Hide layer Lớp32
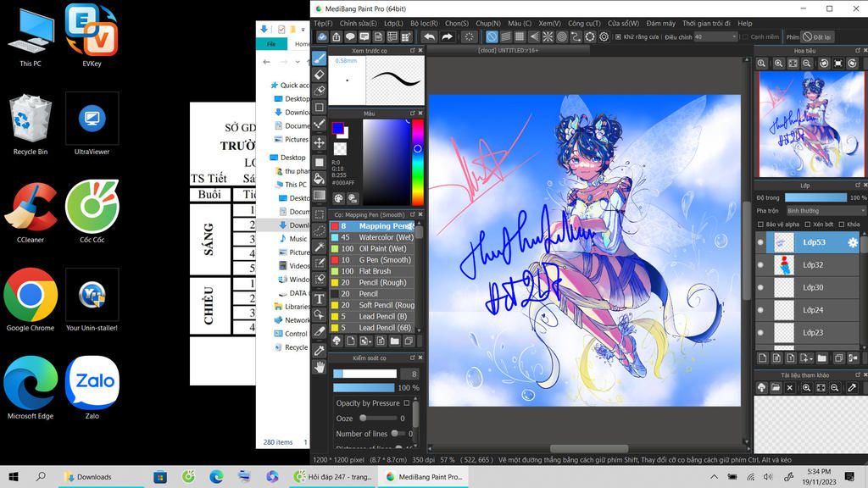Viewport: 868px width, 488px height. (x=760, y=265)
